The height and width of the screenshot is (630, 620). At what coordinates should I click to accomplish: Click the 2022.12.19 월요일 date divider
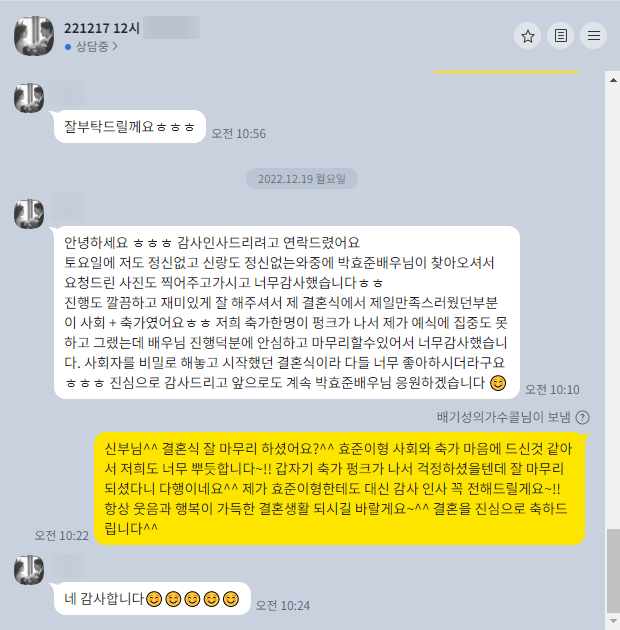click(302, 179)
